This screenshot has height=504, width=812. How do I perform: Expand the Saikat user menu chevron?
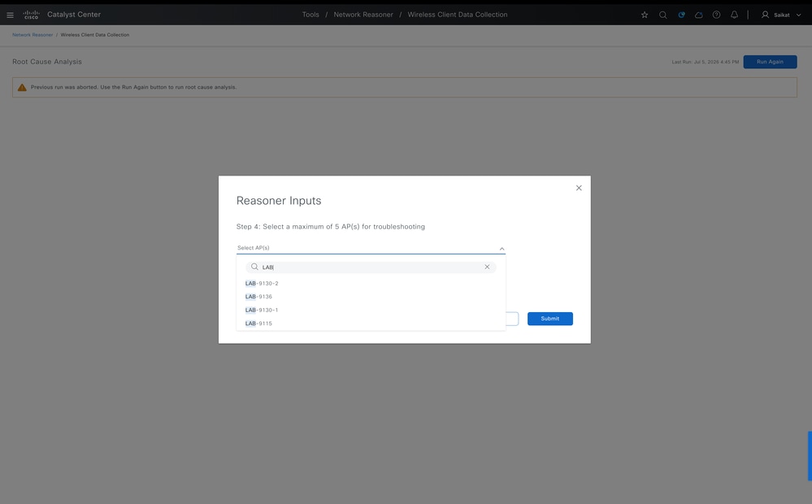coord(798,15)
